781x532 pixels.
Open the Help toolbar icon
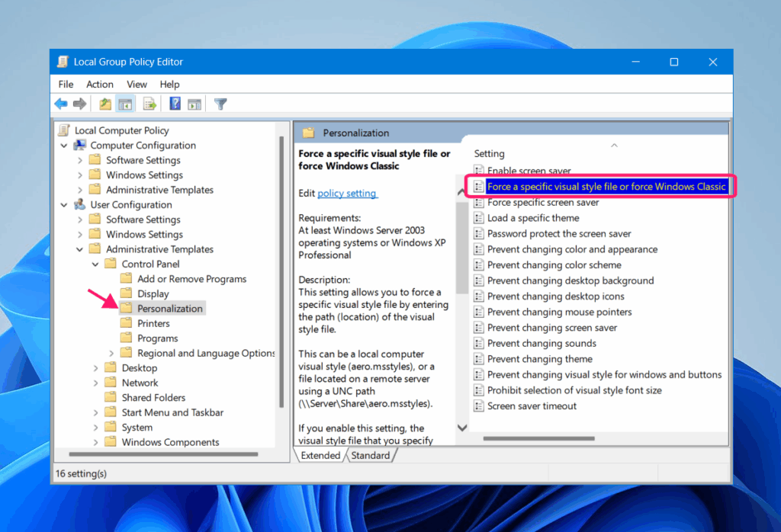point(175,104)
